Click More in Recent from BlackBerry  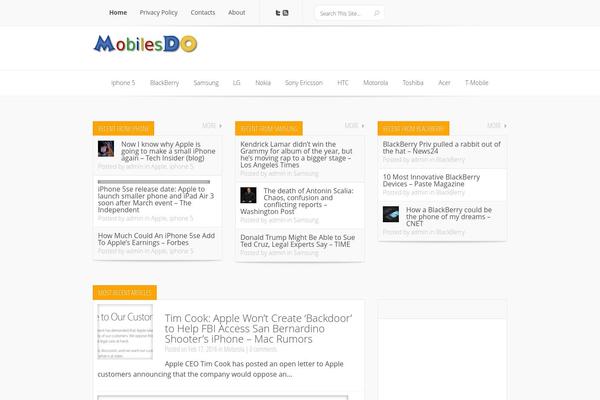pos(497,126)
